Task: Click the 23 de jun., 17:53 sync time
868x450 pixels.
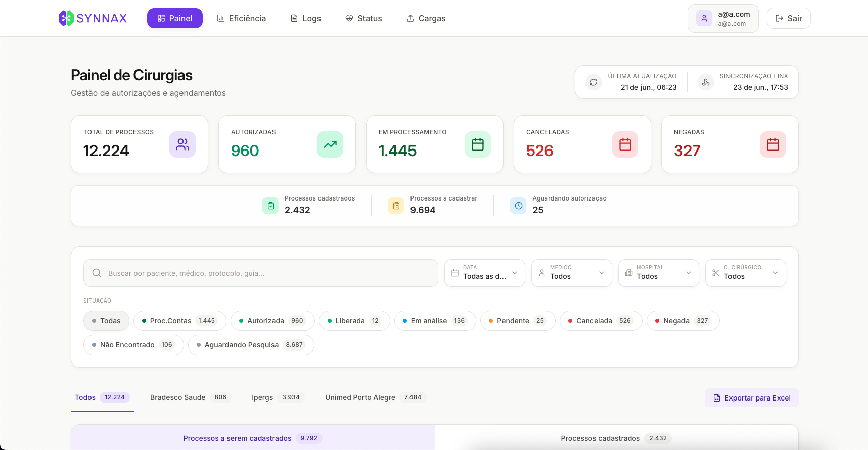Action: (760, 87)
